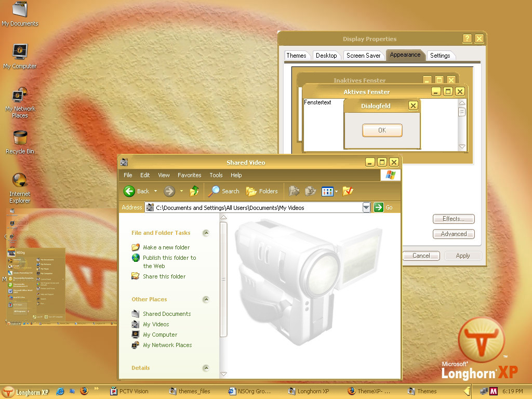Click McAfee tray icon
Viewport: 532px width, 399px height.
coord(494,391)
